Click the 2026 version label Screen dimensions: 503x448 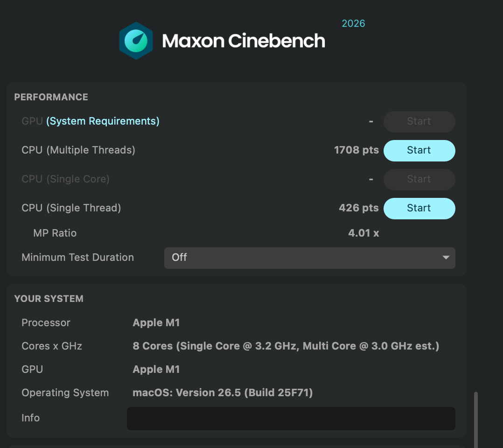click(x=353, y=23)
